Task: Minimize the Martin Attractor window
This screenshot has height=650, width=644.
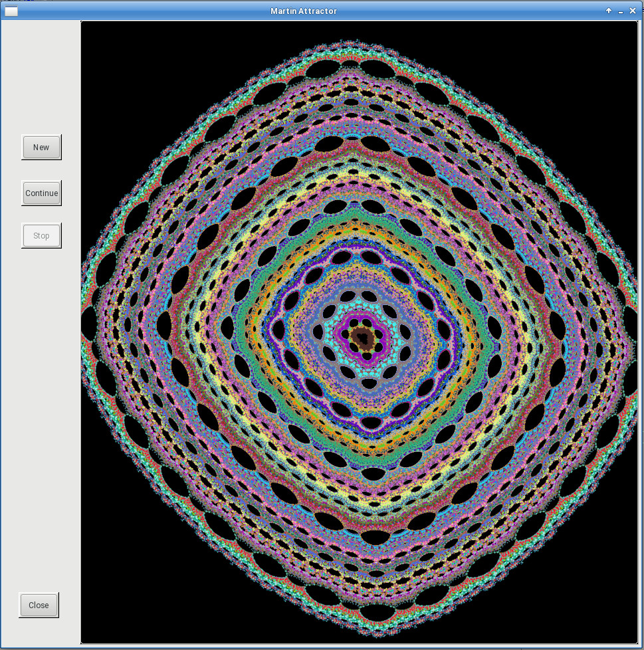Action: pyautogui.click(x=621, y=11)
